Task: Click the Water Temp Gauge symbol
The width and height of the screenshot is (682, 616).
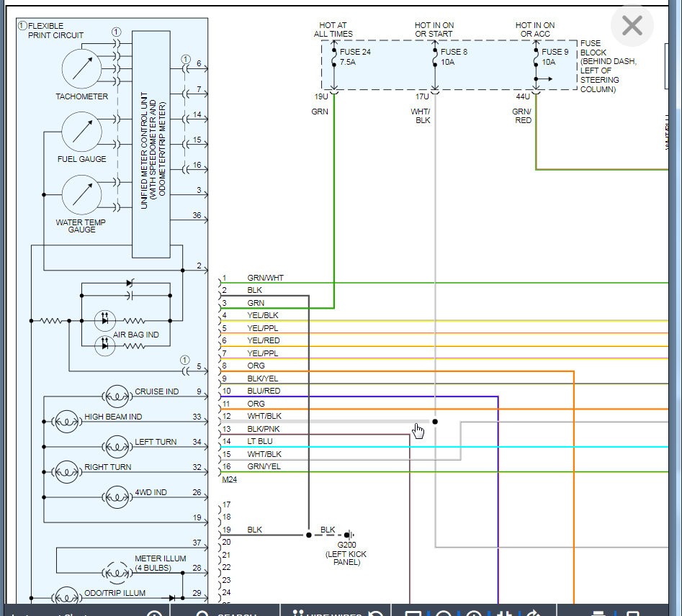Action: 82,195
